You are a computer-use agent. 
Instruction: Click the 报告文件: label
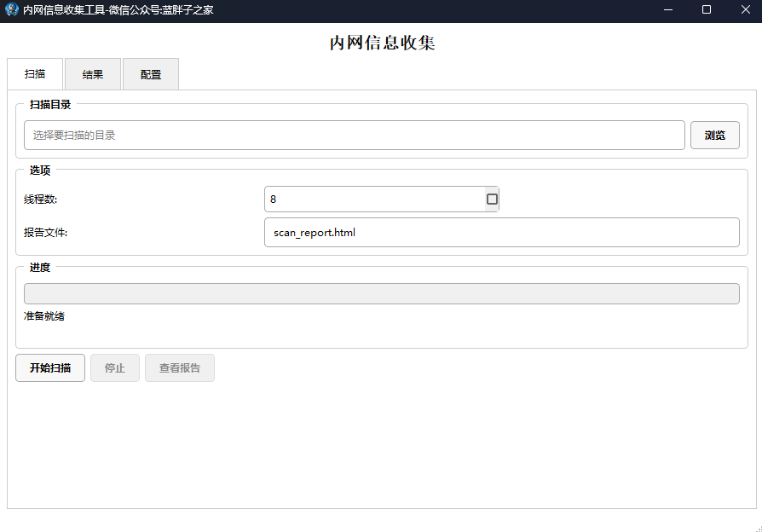[x=46, y=233]
